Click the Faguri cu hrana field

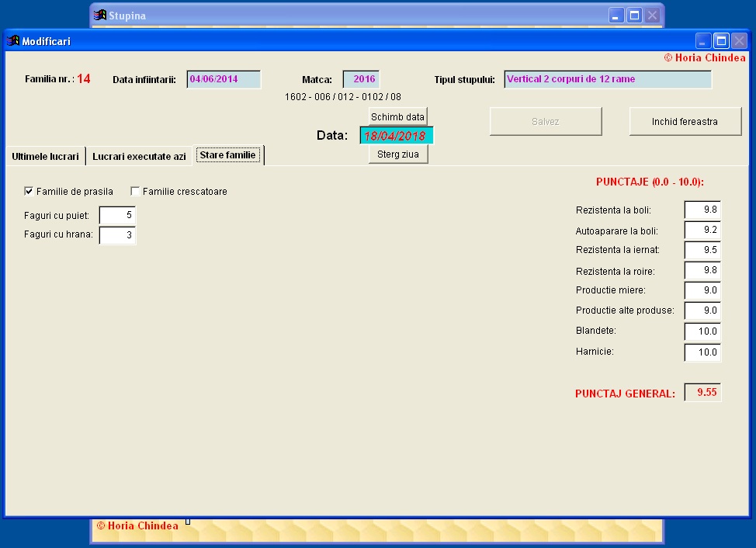pyautogui.click(x=117, y=235)
